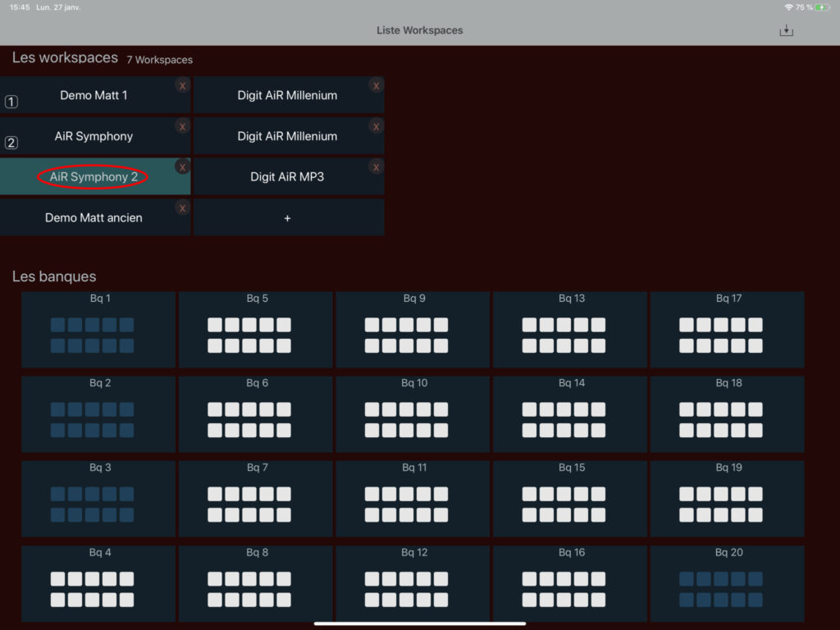
Task: Remove the Demo Matt ancien workspace
Action: tap(182, 208)
